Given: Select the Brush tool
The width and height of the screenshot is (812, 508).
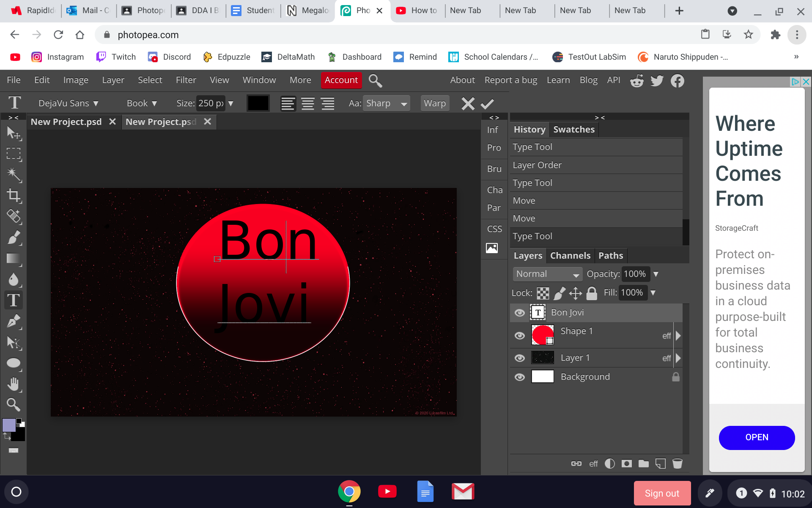Looking at the screenshot, I should 14,237.
